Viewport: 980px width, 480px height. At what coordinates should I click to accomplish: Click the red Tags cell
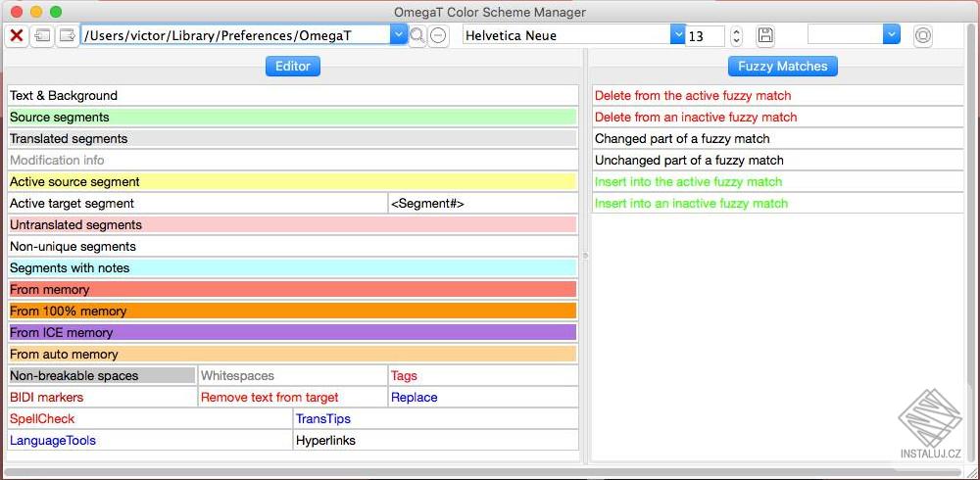483,375
